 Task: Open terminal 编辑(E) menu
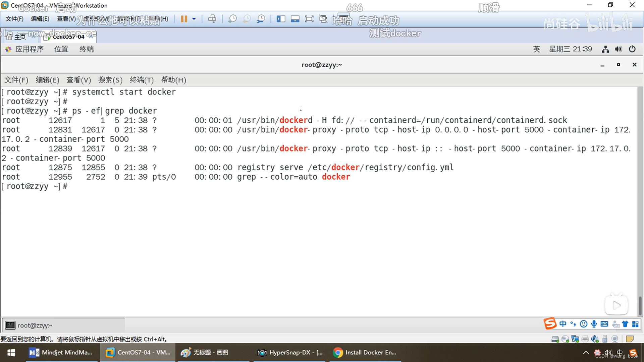tap(47, 80)
